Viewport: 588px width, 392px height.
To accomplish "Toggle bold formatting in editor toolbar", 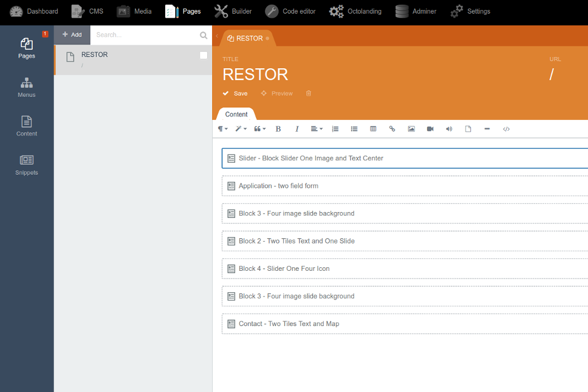I will click(x=278, y=129).
